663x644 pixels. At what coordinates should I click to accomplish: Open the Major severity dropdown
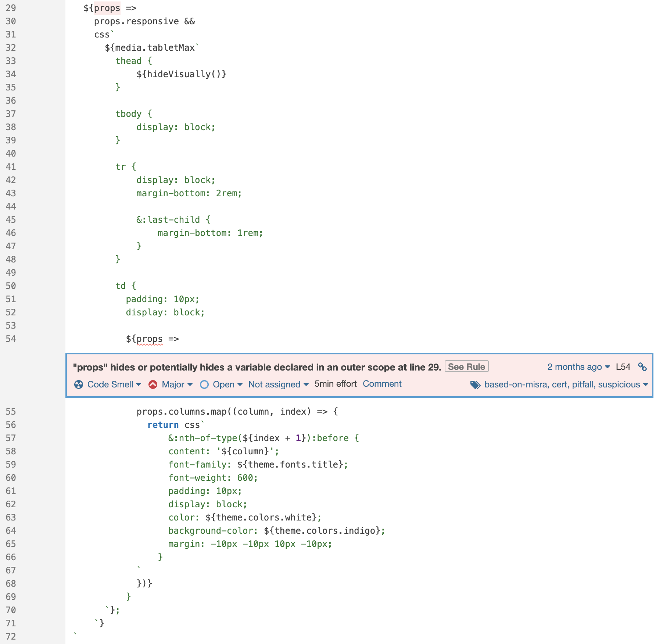(x=191, y=384)
